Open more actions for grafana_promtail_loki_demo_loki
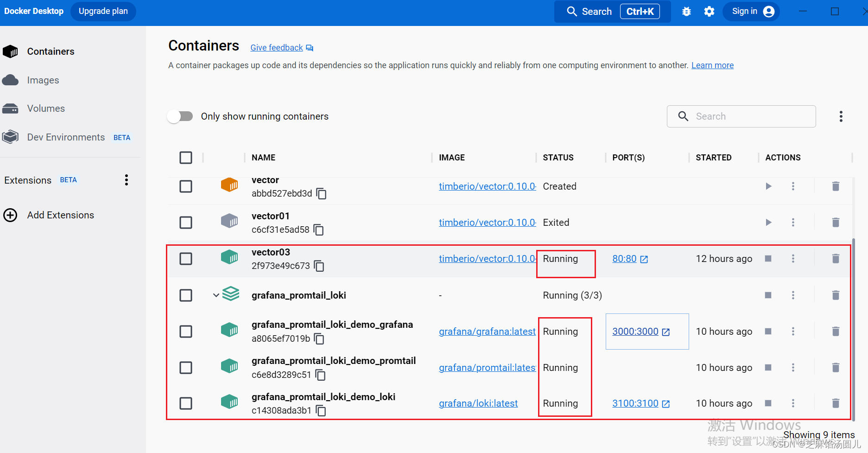Screen dimensions: 868x453 [793, 403]
